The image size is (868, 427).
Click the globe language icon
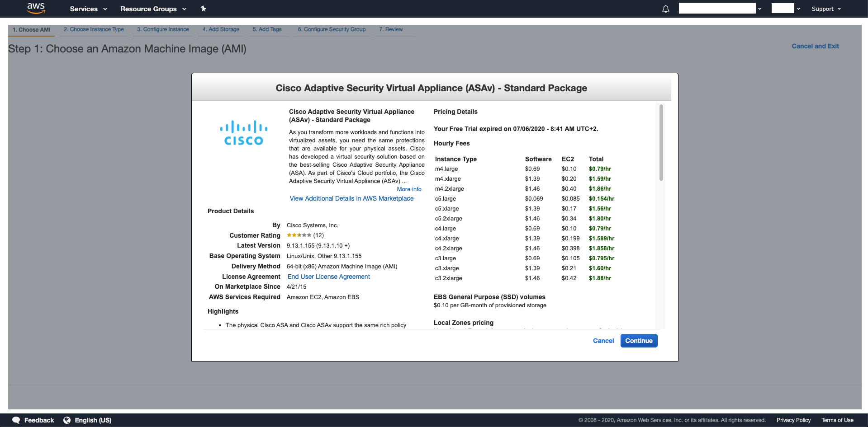click(67, 420)
